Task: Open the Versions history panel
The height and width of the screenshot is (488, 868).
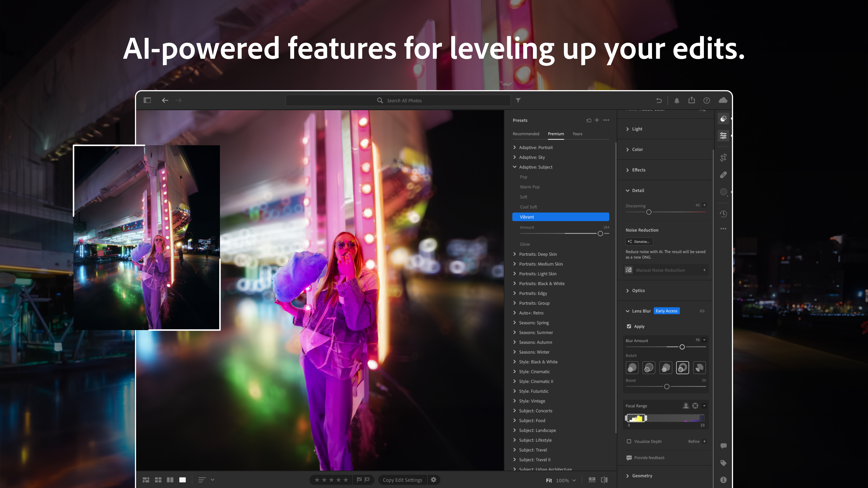Action: (x=723, y=214)
